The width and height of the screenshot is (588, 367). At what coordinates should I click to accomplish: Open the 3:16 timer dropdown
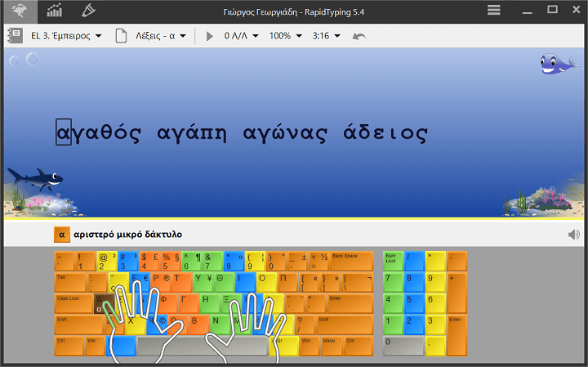(x=327, y=36)
